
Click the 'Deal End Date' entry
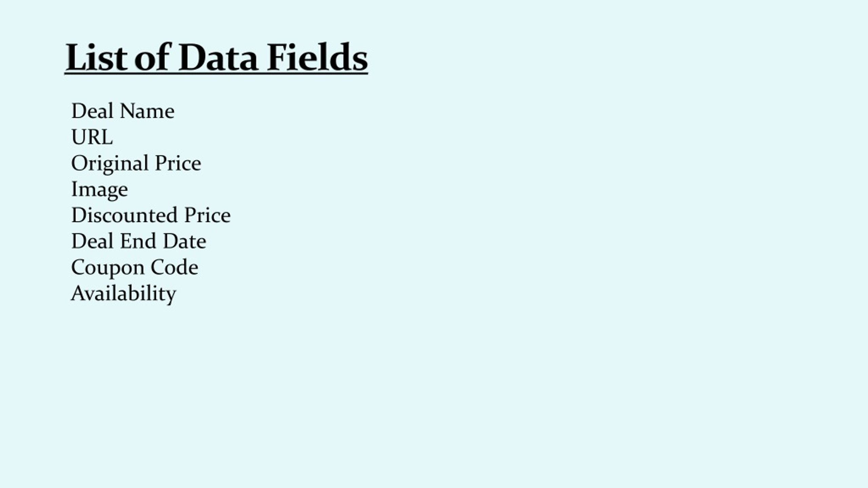point(139,241)
